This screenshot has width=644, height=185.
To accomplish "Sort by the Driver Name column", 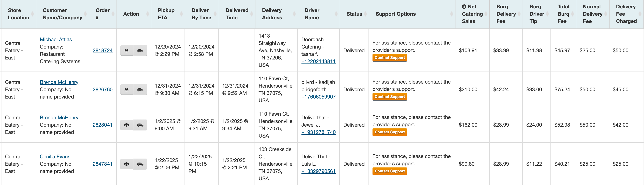I will tap(312, 14).
